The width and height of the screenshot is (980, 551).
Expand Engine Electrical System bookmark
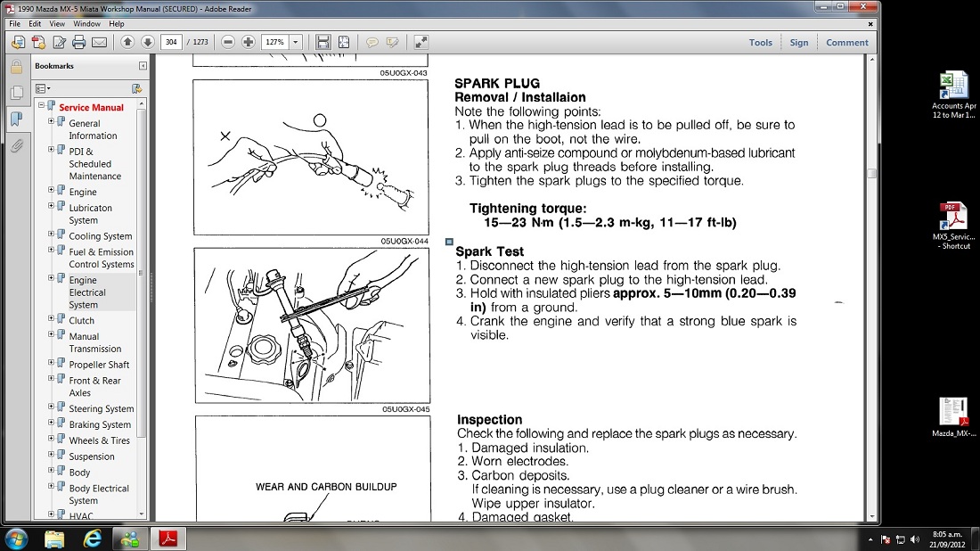coord(52,277)
